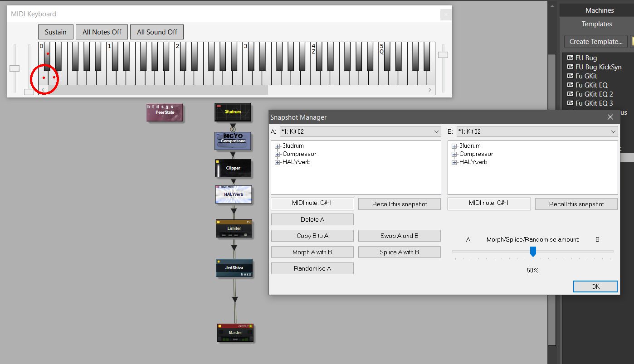
Task: Switch to the Templates tab
Action: click(x=596, y=24)
